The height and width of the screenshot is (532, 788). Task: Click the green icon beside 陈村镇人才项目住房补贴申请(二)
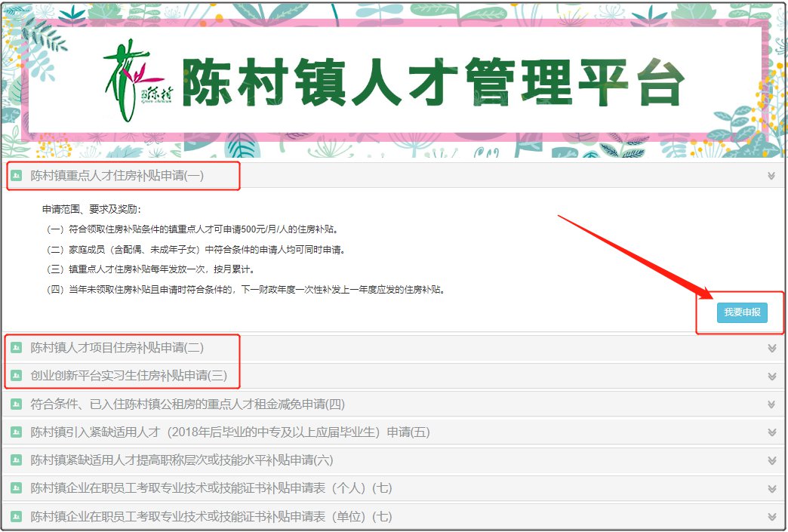17,348
